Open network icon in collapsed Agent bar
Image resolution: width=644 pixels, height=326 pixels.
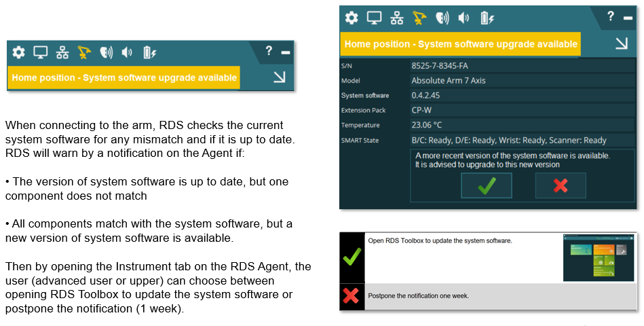tap(62, 52)
